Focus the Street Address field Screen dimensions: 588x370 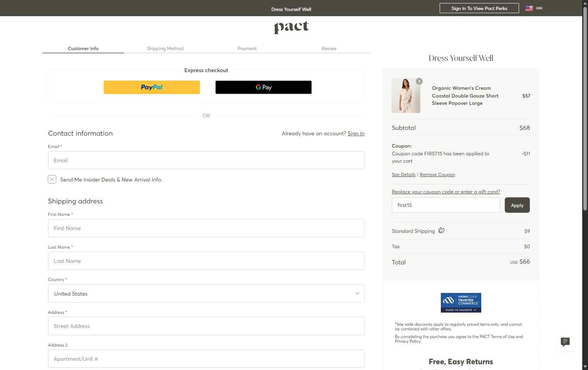click(206, 326)
